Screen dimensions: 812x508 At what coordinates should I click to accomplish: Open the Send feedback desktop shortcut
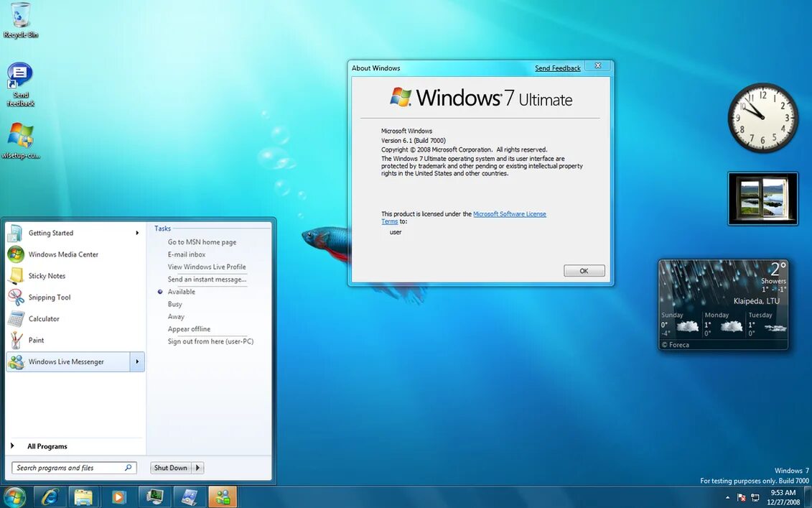(20, 85)
